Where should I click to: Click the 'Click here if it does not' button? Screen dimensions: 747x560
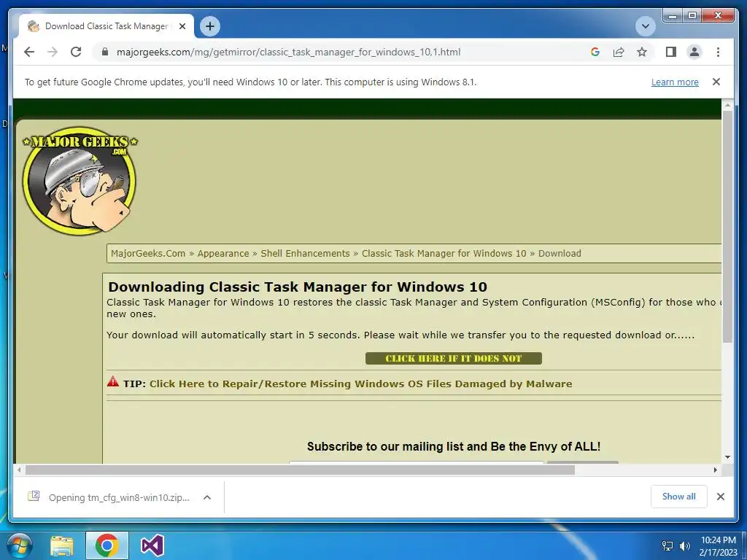point(454,358)
